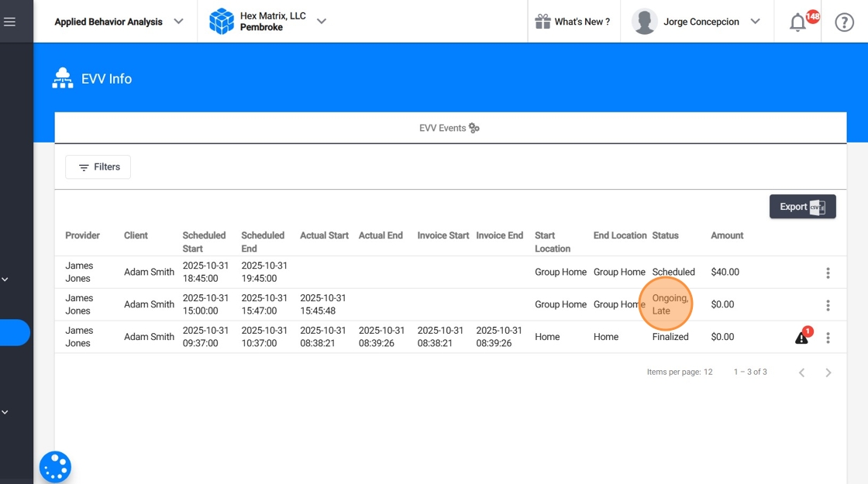The height and width of the screenshot is (484, 868).
Task: Sort by the Actual End column header
Action: tap(381, 235)
